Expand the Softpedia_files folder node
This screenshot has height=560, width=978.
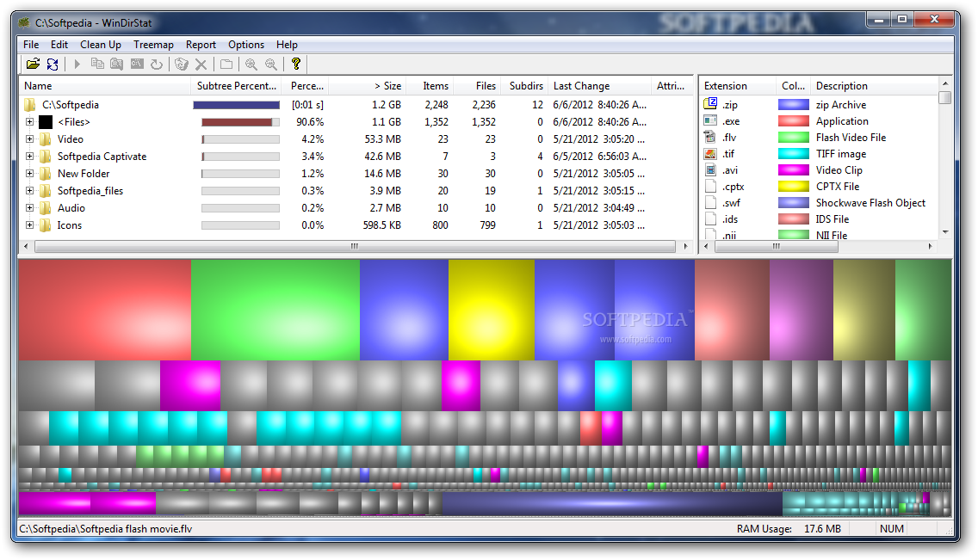click(29, 191)
